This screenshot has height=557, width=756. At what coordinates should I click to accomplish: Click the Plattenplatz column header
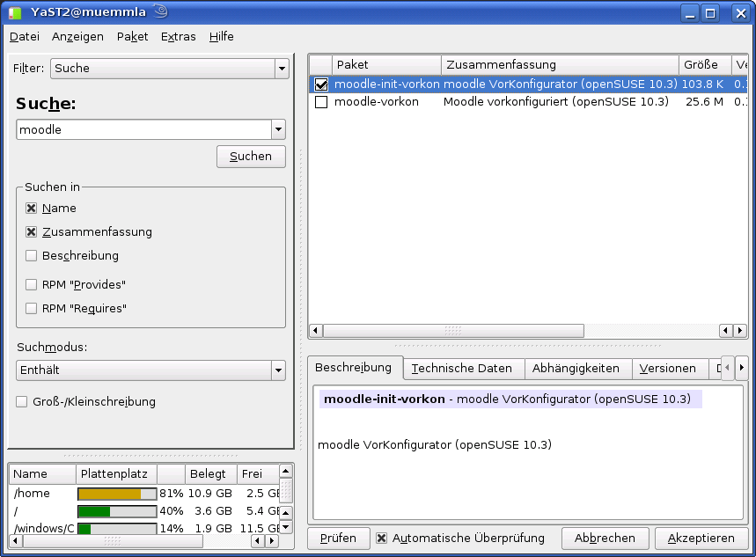tap(116, 474)
